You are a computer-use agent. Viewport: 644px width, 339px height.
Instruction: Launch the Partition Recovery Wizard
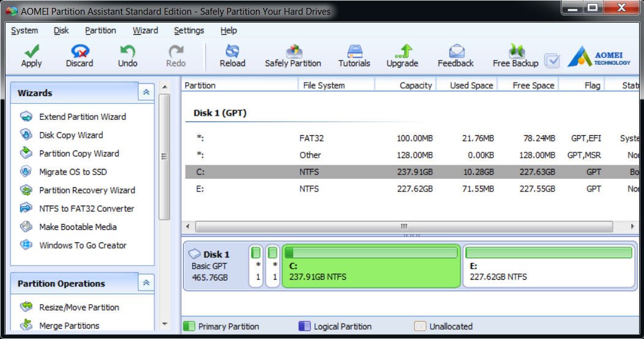pyautogui.click(x=77, y=190)
